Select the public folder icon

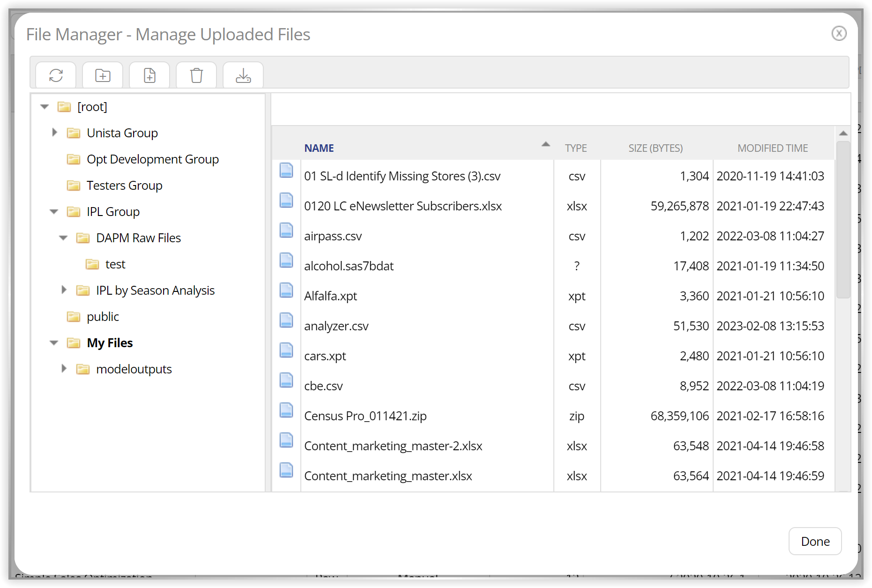[74, 317]
